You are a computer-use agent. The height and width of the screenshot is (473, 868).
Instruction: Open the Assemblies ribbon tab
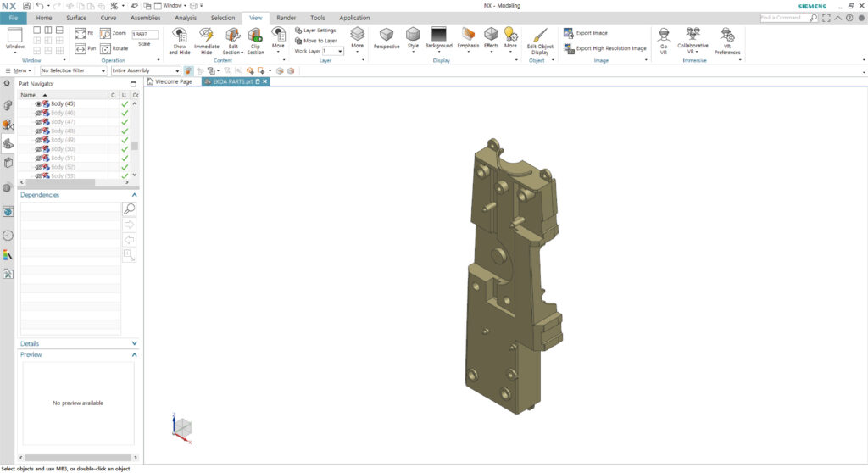146,18
